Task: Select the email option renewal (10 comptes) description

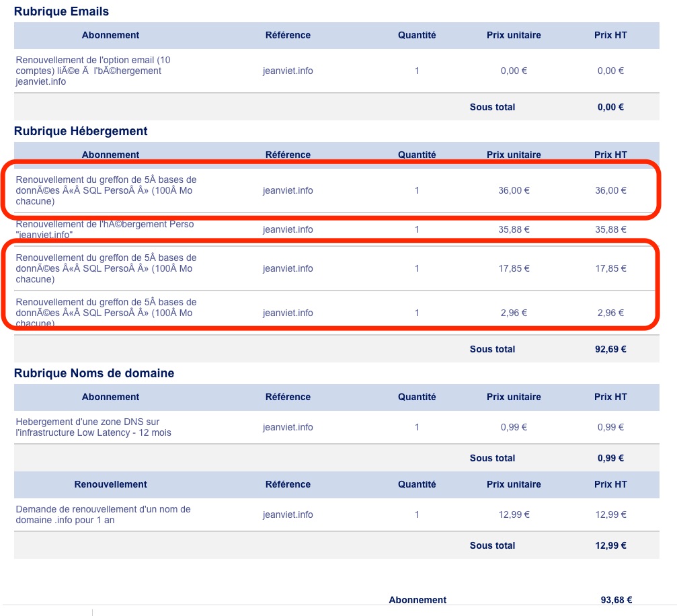Action: point(93,71)
